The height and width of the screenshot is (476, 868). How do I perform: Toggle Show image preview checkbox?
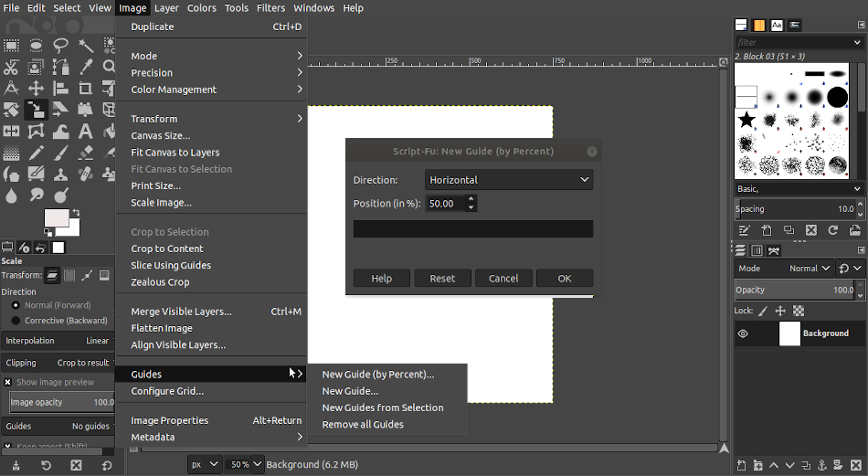point(7,382)
